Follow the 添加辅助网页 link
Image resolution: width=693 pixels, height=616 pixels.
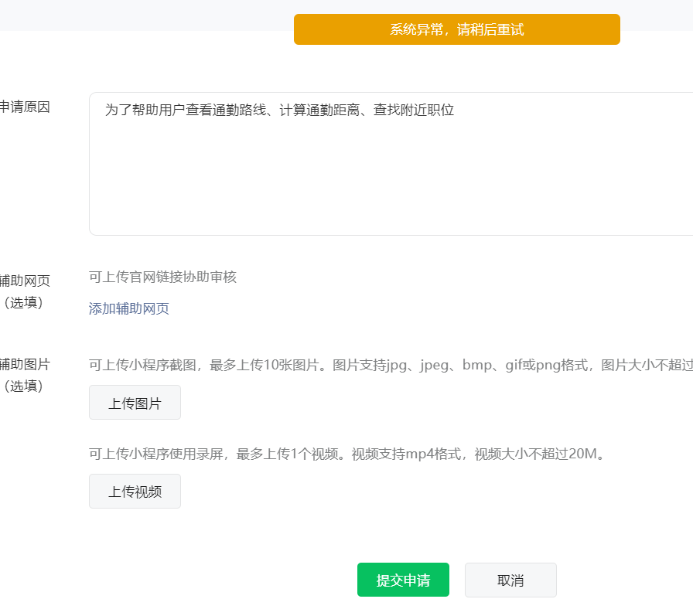click(x=128, y=308)
